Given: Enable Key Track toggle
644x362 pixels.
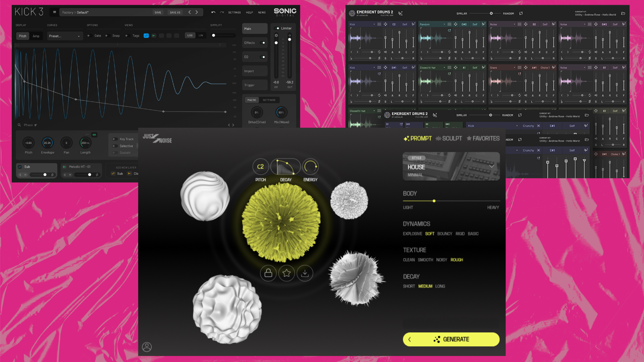Looking at the screenshot, I should (115, 139).
